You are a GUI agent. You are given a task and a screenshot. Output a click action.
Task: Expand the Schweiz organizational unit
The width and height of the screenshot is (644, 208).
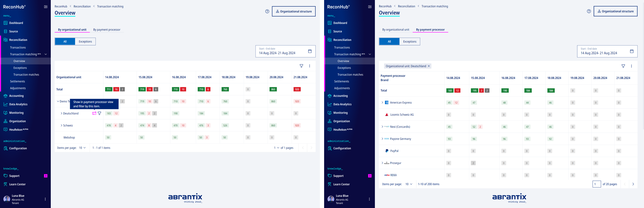pos(62,125)
